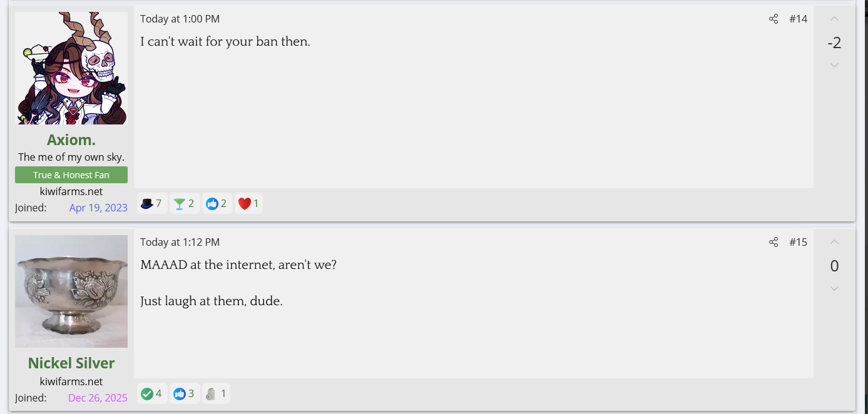
Task: Open the #15 post permalink
Action: coord(798,242)
